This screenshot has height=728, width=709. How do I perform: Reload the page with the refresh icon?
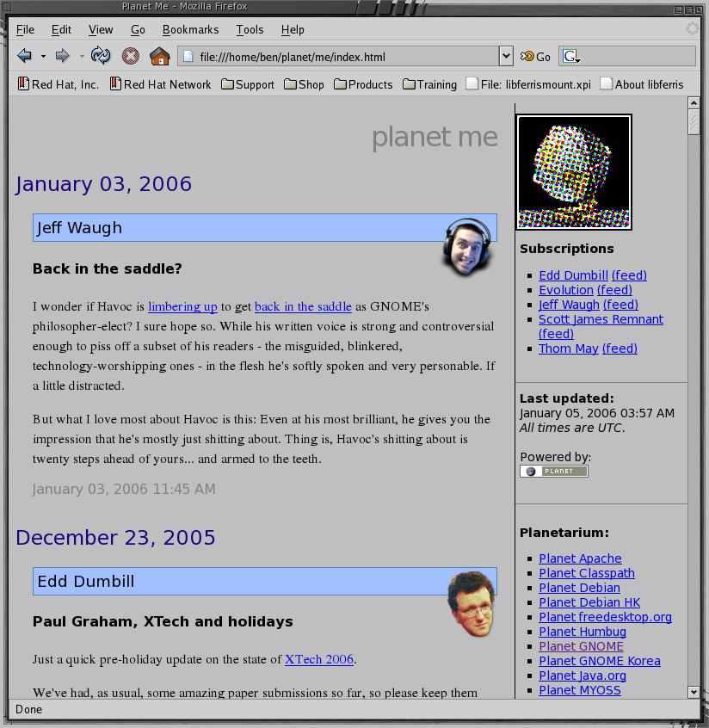pos(101,56)
